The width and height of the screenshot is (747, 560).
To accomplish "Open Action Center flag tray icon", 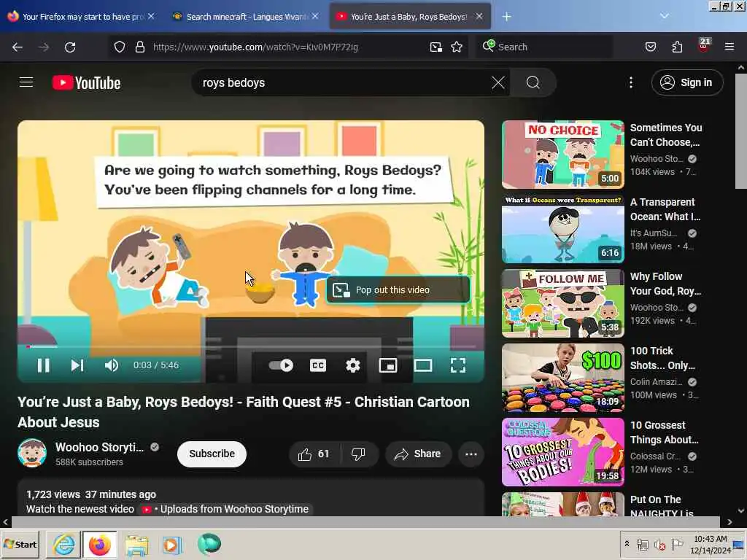I will (x=676, y=544).
